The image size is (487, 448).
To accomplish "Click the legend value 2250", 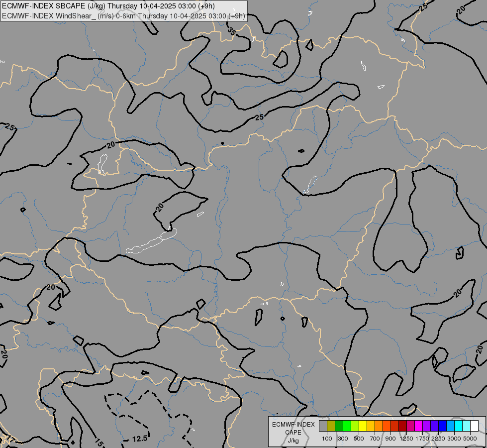I will click(438, 439).
